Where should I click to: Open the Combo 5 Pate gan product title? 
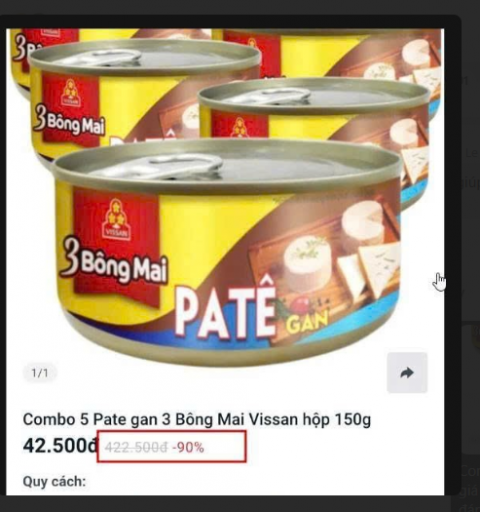tap(197, 419)
